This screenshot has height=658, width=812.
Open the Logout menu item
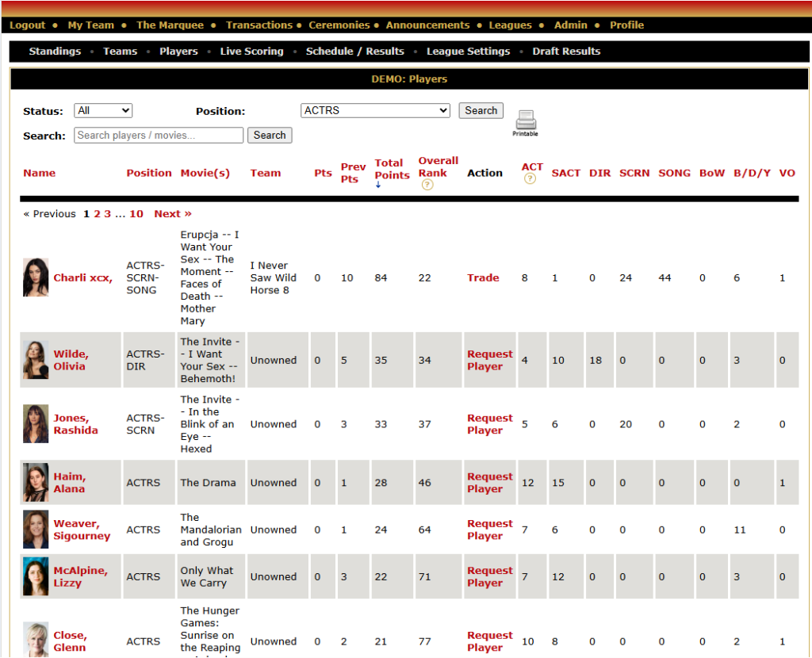pyautogui.click(x=28, y=25)
